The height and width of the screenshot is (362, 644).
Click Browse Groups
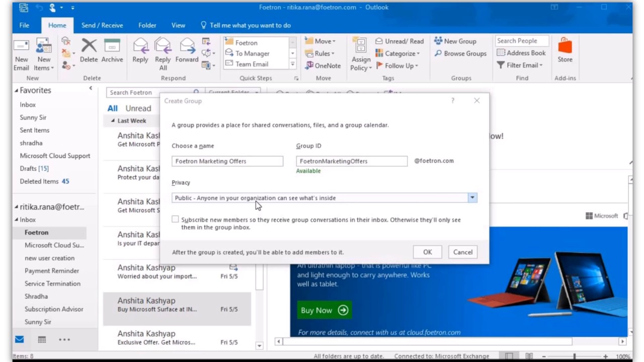point(460,53)
